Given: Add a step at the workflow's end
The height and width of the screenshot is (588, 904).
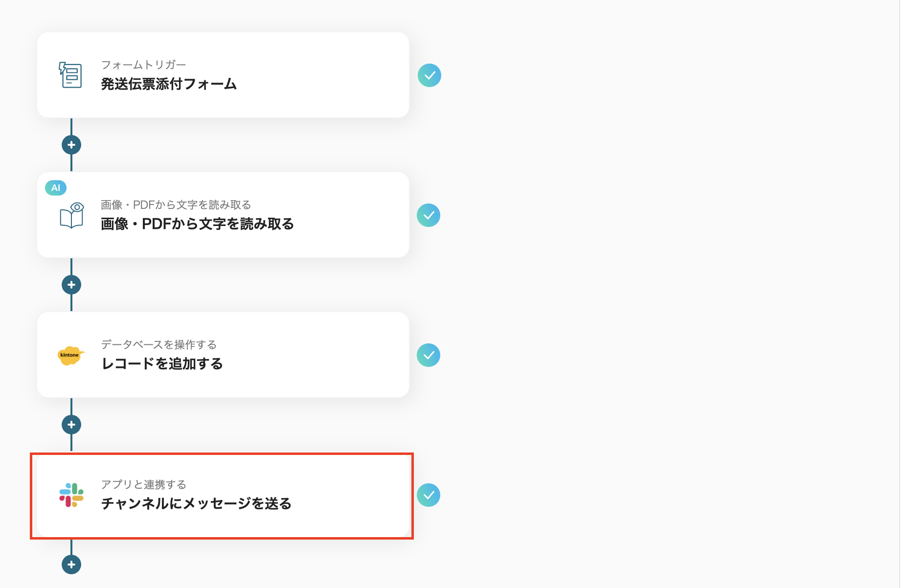Looking at the screenshot, I should point(71,565).
